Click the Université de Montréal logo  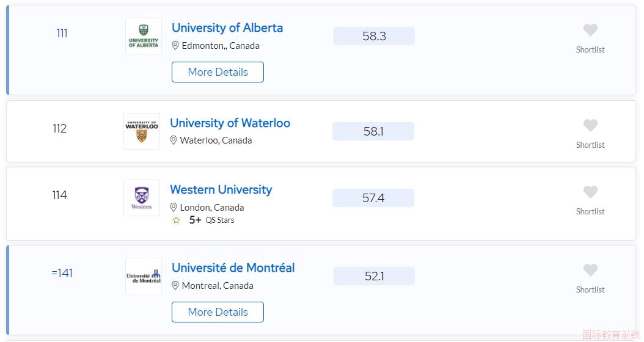144,276
